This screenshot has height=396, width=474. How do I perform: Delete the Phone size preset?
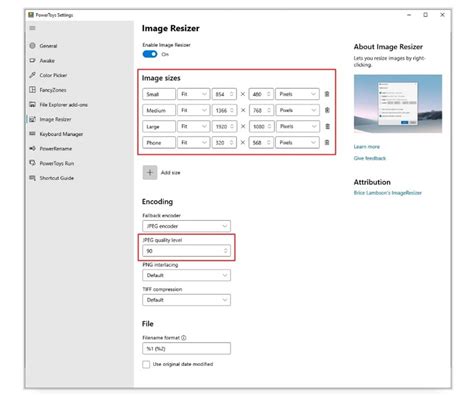tap(327, 142)
